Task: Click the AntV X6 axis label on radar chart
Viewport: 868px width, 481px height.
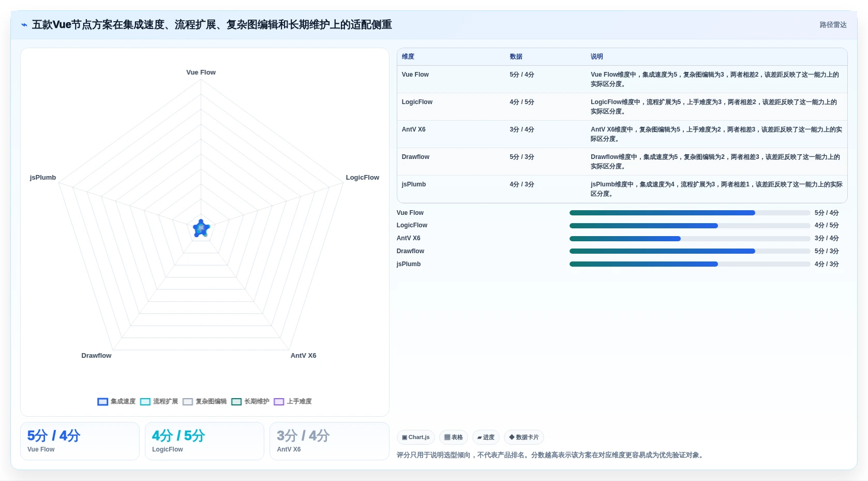Action: [303, 356]
